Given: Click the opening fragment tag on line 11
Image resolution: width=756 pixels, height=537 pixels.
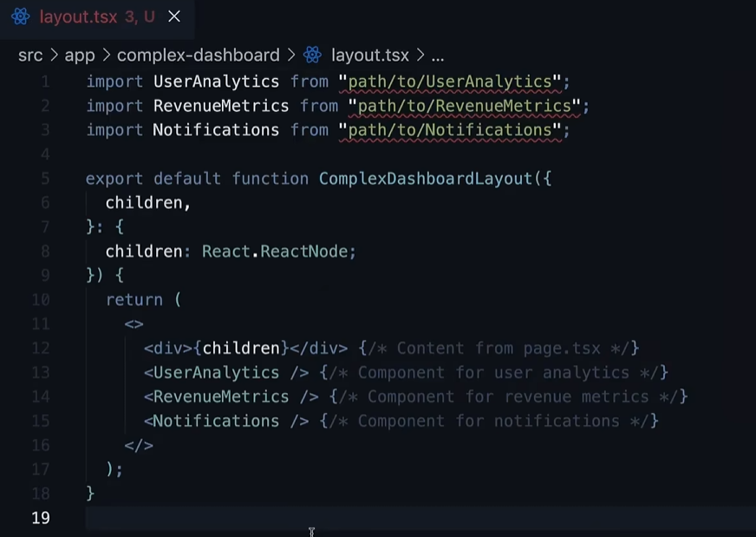Looking at the screenshot, I should 134,324.
